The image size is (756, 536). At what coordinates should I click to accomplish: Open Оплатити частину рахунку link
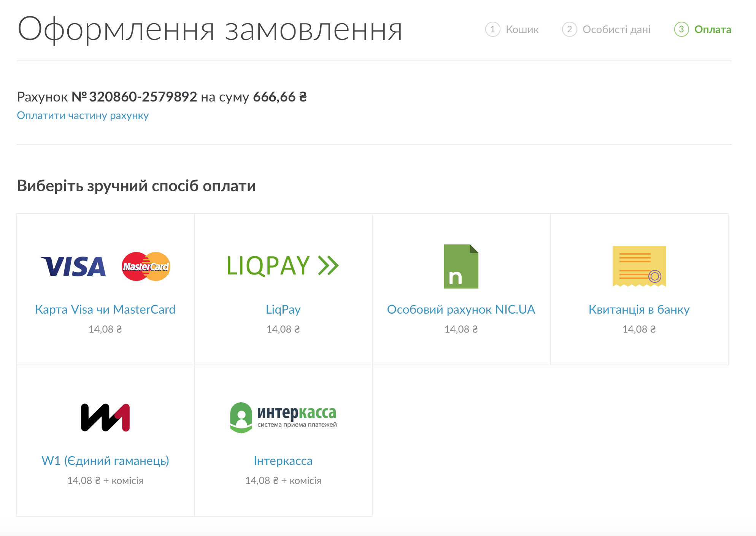click(x=83, y=116)
